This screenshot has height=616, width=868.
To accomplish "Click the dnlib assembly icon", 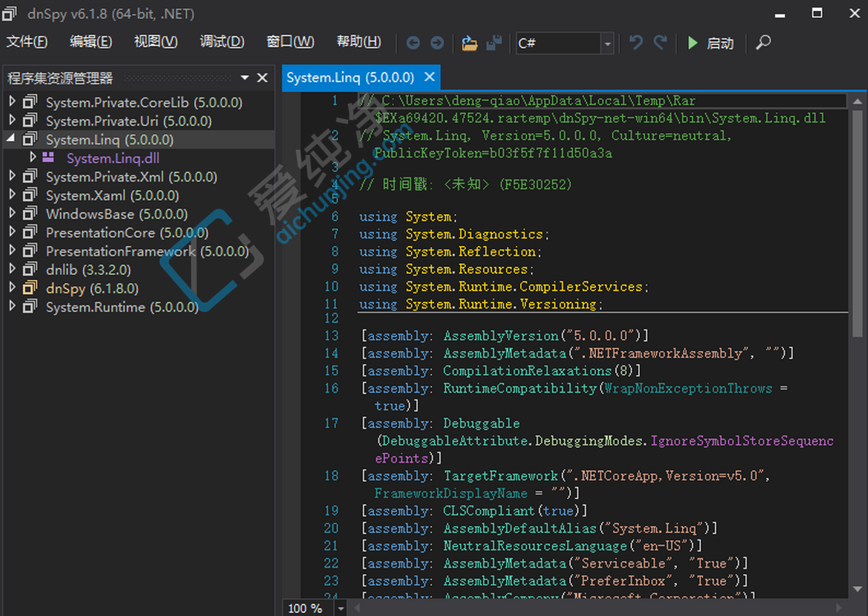I will point(30,269).
